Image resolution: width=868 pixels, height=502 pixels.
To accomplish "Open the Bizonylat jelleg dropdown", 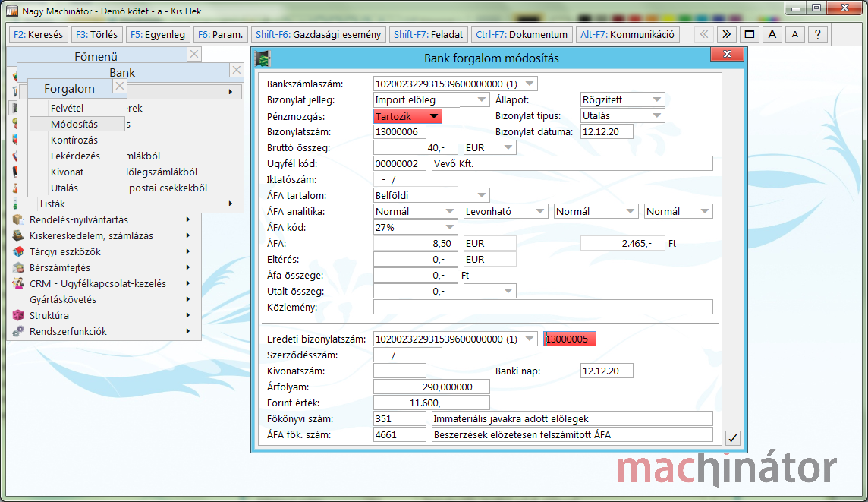I will 482,100.
